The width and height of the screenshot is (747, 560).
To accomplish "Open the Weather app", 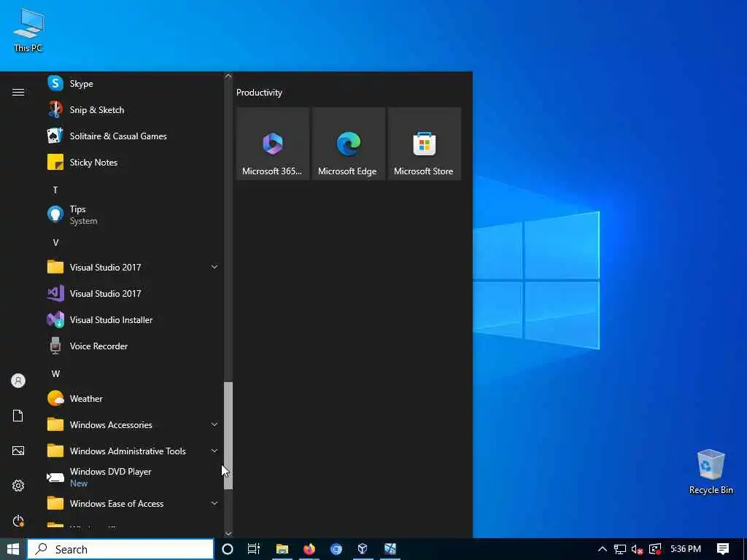I will [x=133, y=399].
